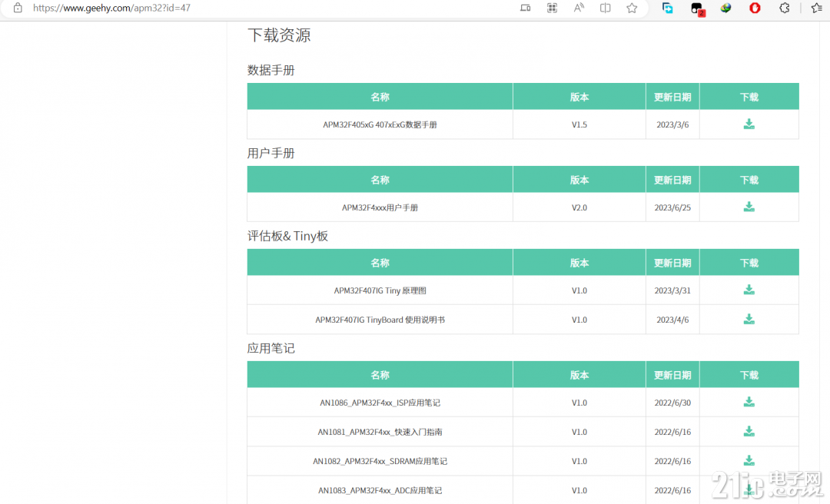Select AN1083_APM32F4xx_ADC应用笔记 name

[x=380, y=491]
